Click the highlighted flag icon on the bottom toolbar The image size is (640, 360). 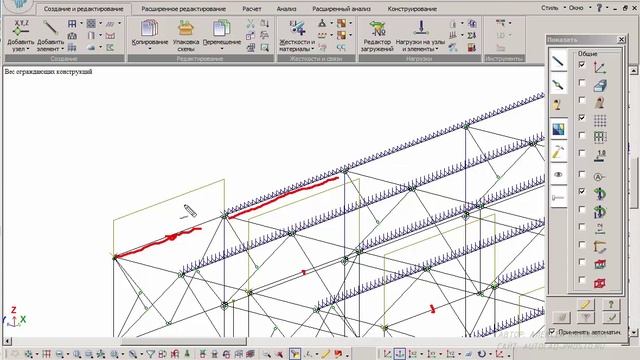295,354
